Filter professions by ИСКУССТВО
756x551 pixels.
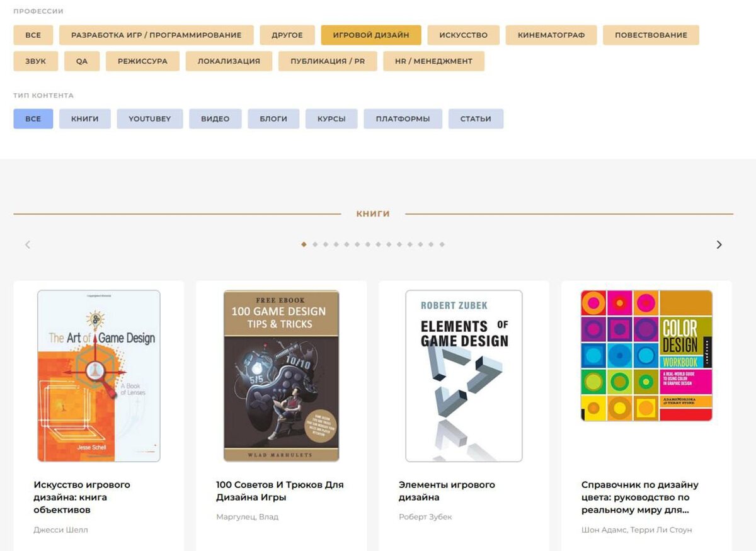tap(464, 35)
